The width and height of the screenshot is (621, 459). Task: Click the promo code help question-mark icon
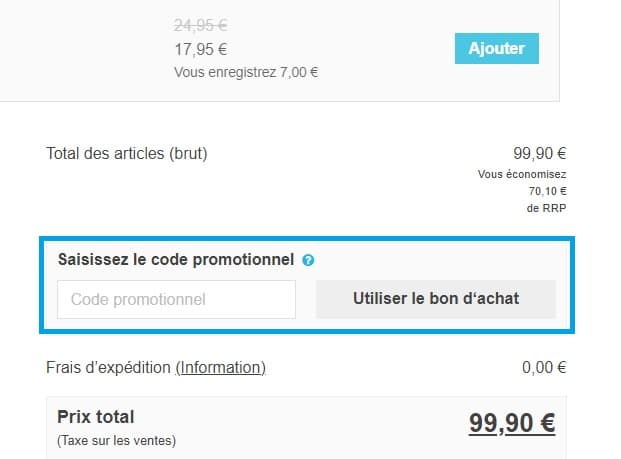pos(308,260)
